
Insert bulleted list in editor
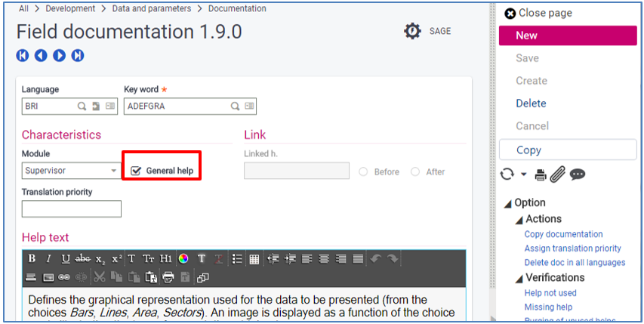(x=237, y=258)
